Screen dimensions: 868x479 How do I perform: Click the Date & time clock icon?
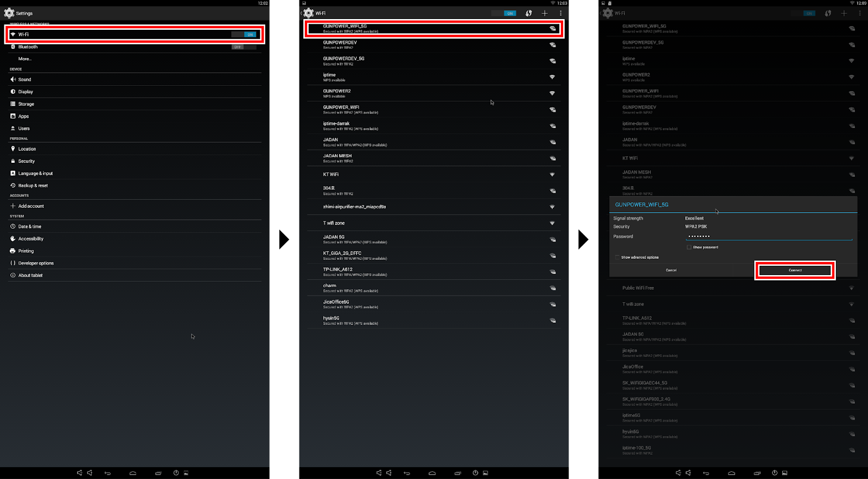tap(13, 226)
